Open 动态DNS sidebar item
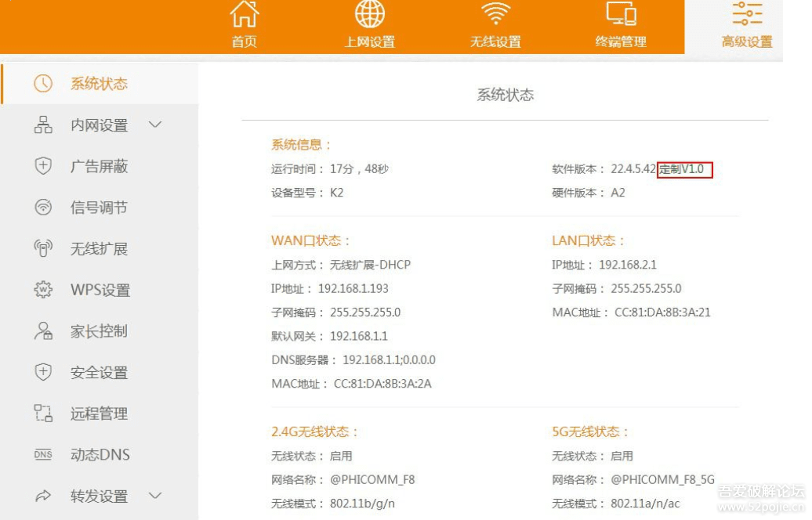The width and height of the screenshot is (812, 520). 100,454
